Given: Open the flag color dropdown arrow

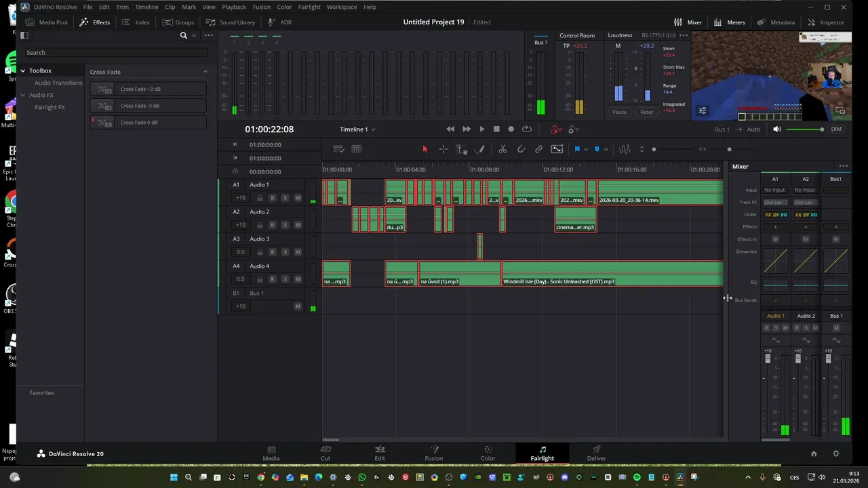Looking at the screenshot, I should coord(586,149).
